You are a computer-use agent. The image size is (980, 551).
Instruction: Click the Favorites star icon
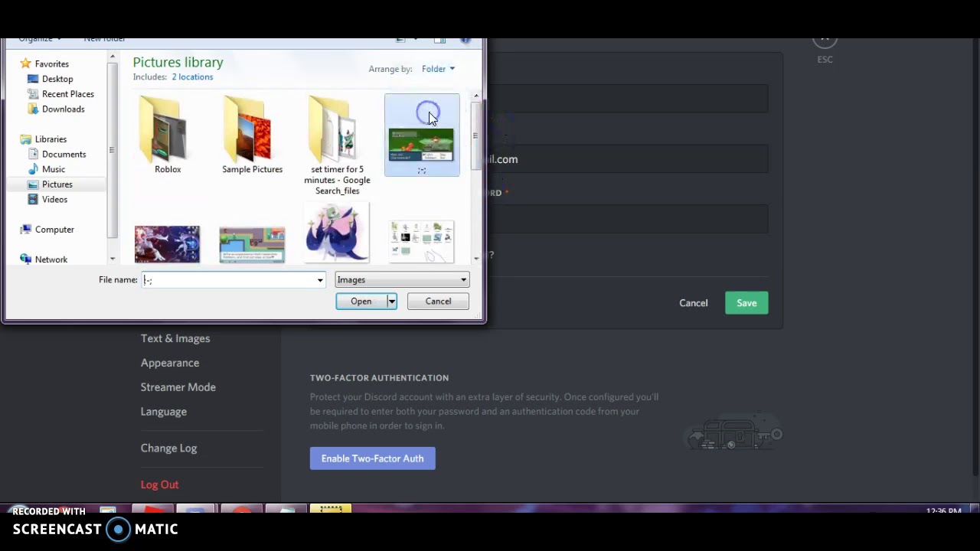click(26, 64)
